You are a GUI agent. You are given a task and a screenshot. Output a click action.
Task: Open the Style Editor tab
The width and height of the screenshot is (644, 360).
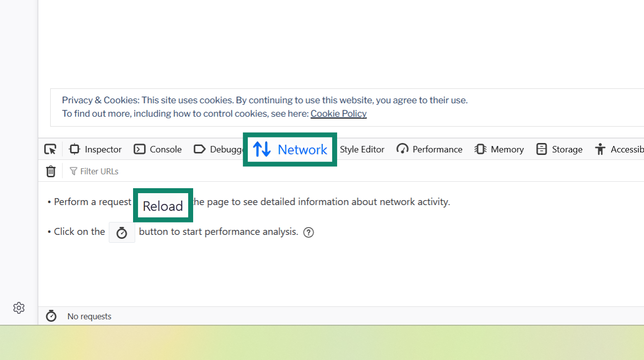coord(362,149)
